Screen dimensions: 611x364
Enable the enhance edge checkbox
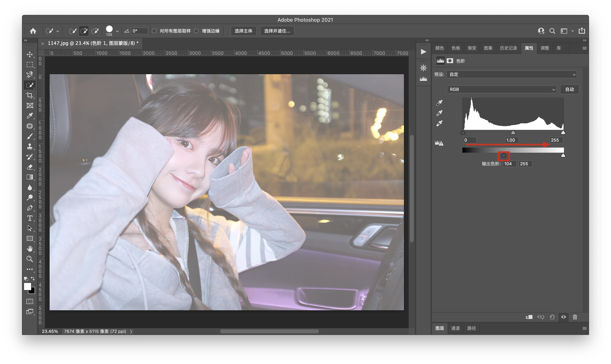tap(196, 31)
